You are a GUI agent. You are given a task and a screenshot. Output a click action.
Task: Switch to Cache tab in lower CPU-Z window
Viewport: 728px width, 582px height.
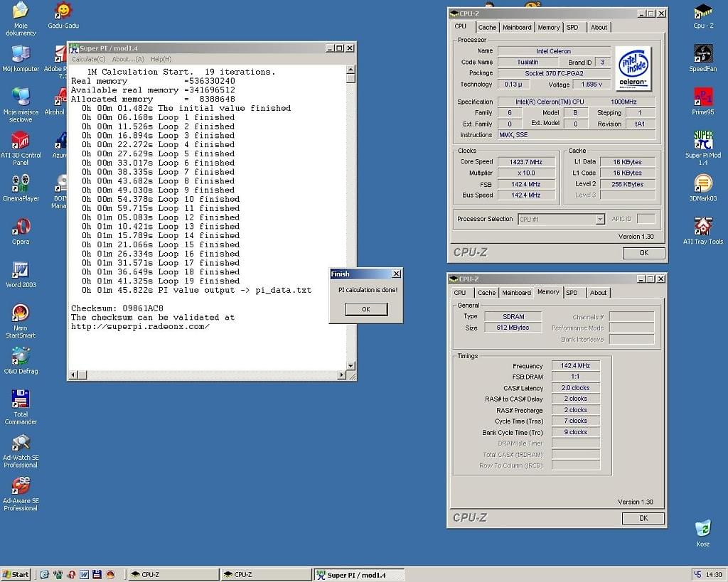(x=486, y=293)
